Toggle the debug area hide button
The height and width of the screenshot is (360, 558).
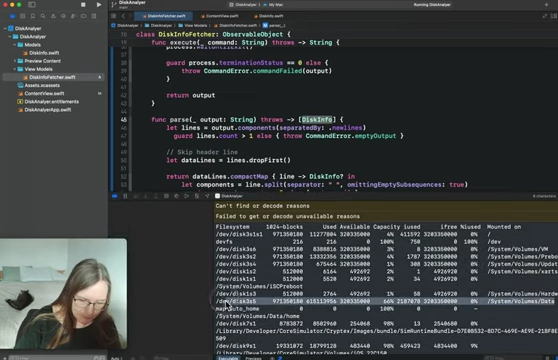115,196
